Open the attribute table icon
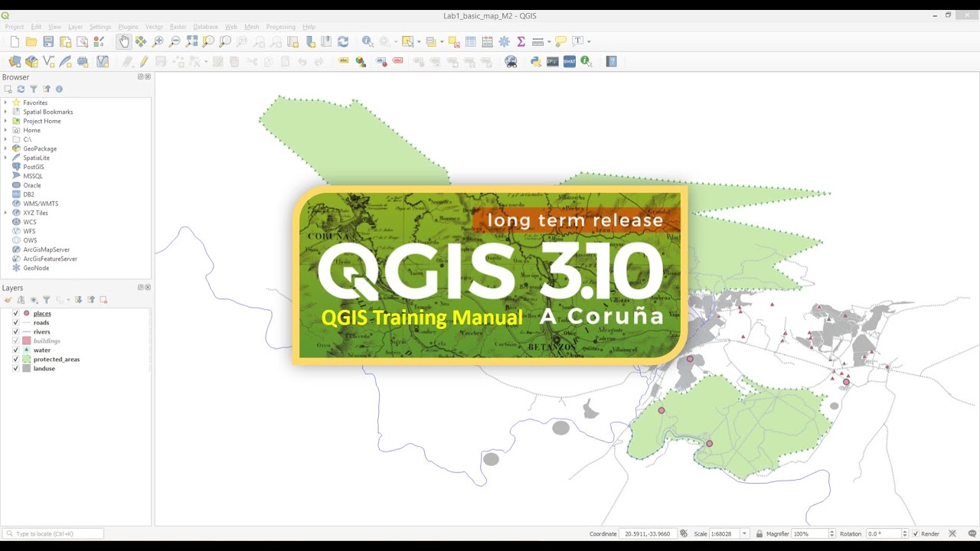Viewport: 980px width, 551px height. (471, 41)
